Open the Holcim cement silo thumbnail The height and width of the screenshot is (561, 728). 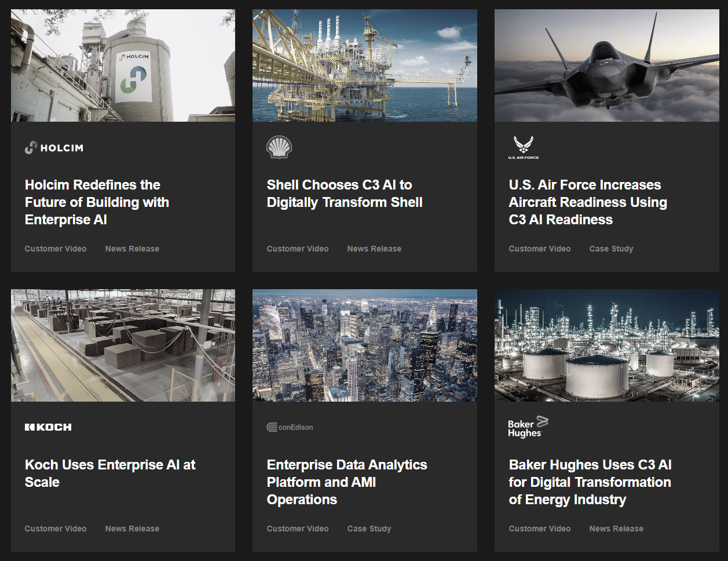pyautogui.click(x=123, y=65)
